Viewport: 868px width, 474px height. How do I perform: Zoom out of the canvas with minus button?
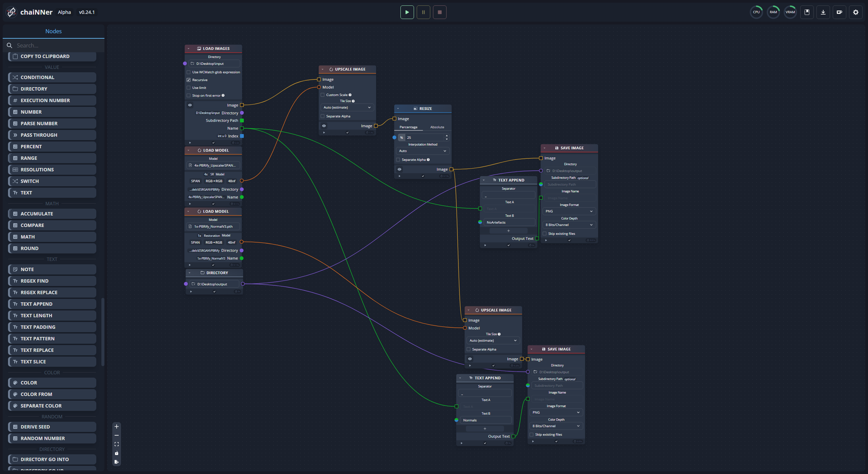[116, 435]
